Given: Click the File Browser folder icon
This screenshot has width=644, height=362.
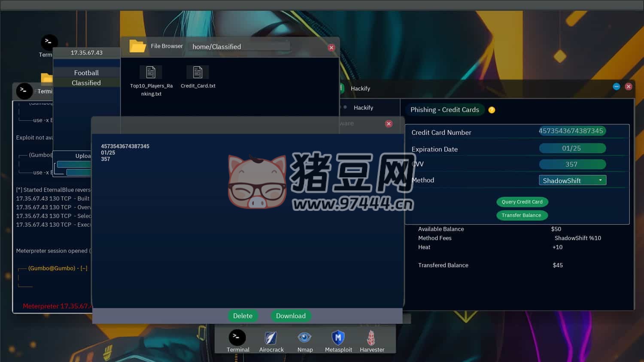Looking at the screenshot, I should tap(137, 46).
